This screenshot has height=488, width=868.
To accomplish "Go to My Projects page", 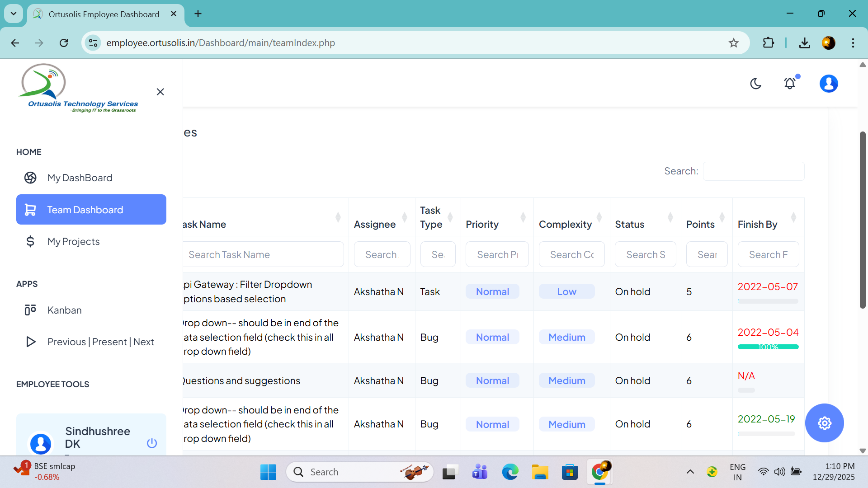I will pos(73,241).
